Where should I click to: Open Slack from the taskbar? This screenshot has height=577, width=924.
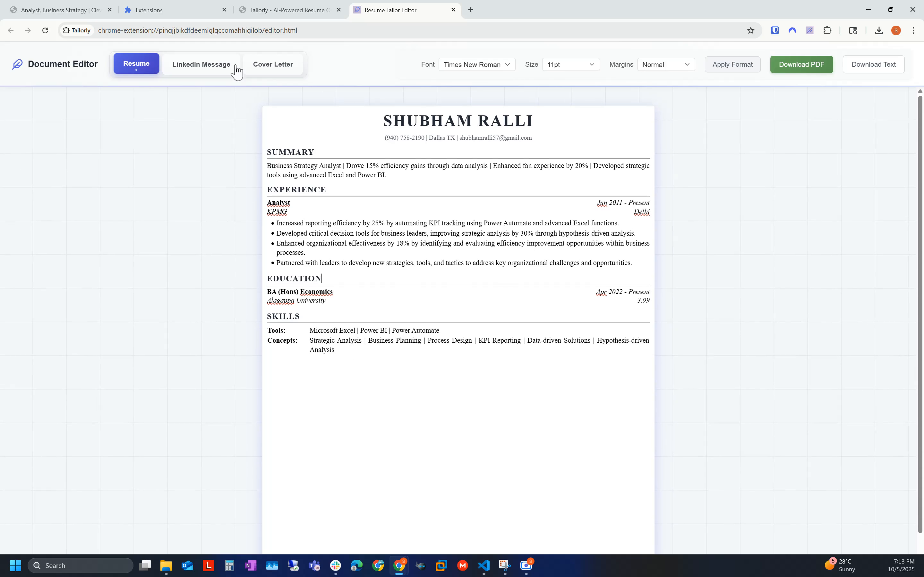(x=335, y=565)
